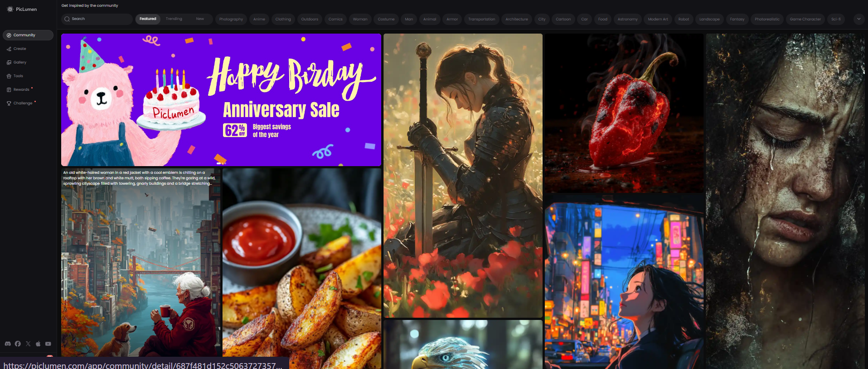The width and height of the screenshot is (868, 369).
Task: Open the YouTube link icon
Action: (48, 344)
